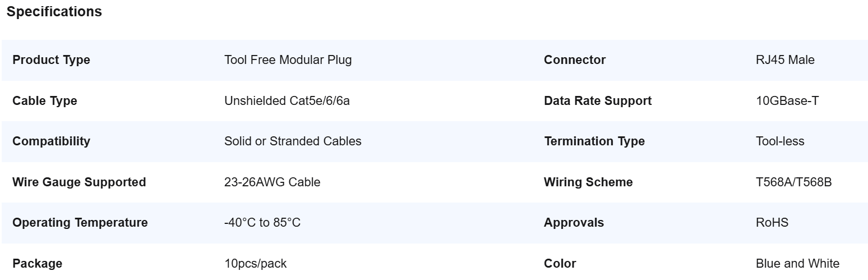Click the Tool-less value
The height and width of the screenshot is (280, 868).
coord(780,141)
